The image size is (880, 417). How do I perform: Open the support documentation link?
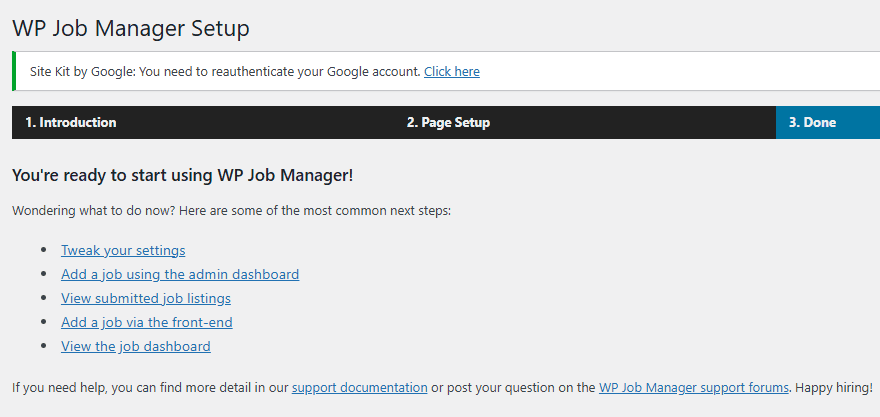360,387
